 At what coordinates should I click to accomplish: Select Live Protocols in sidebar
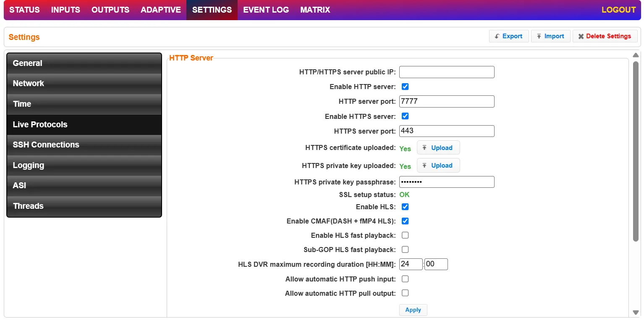84,125
